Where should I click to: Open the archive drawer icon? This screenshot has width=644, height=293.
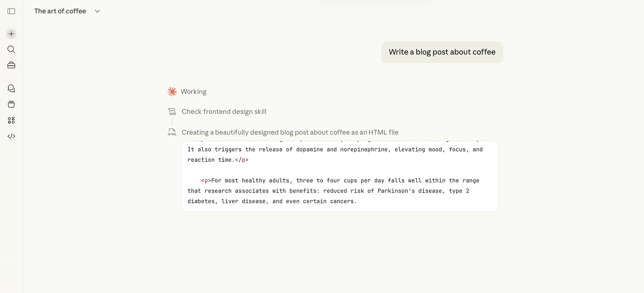pos(11,104)
